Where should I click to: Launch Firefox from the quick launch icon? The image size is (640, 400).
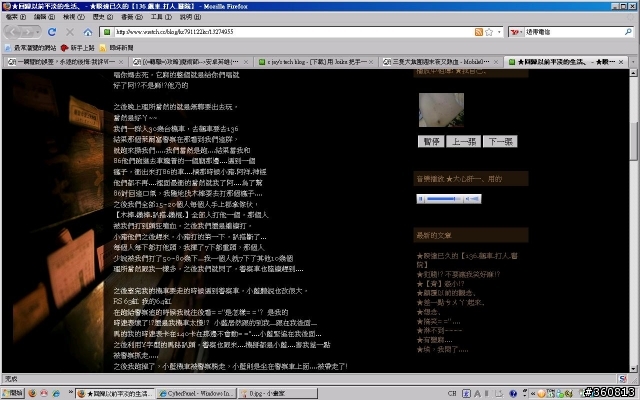(x=32, y=393)
